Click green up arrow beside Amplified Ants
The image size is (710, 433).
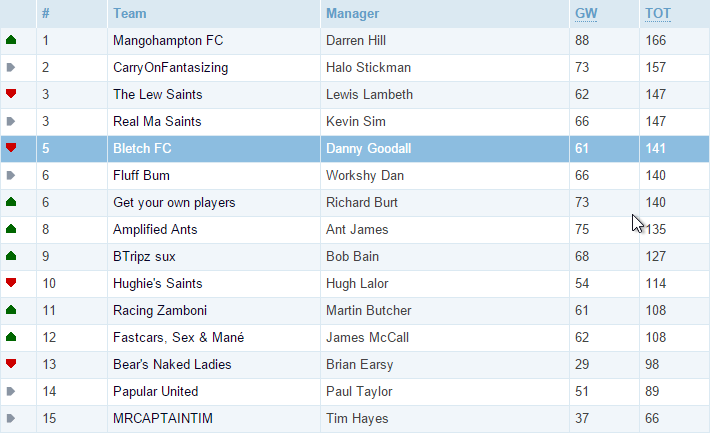(x=11, y=229)
